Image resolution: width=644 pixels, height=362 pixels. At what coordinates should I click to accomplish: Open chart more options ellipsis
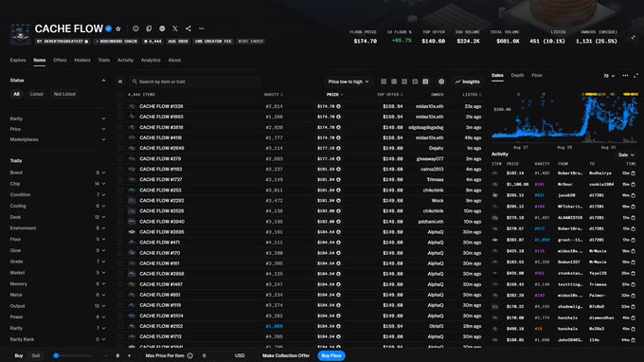coord(625,76)
